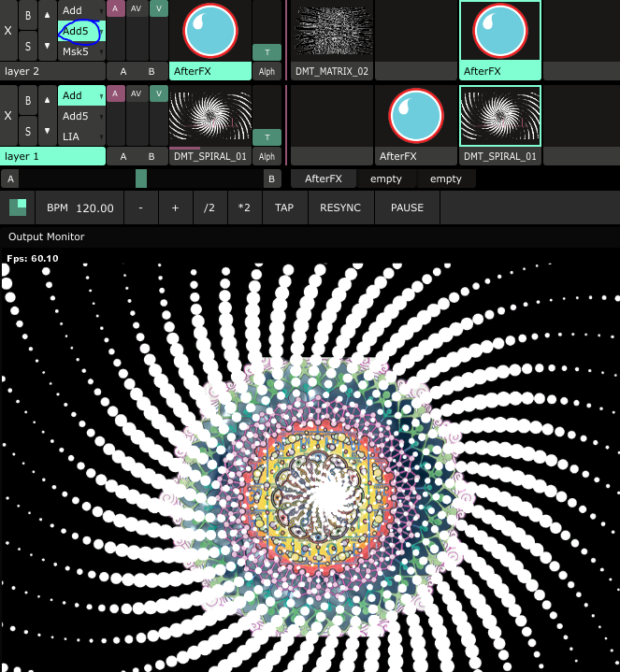Image resolution: width=620 pixels, height=672 pixels.
Task: Click the Alph button on layer 2
Action: pos(267,72)
